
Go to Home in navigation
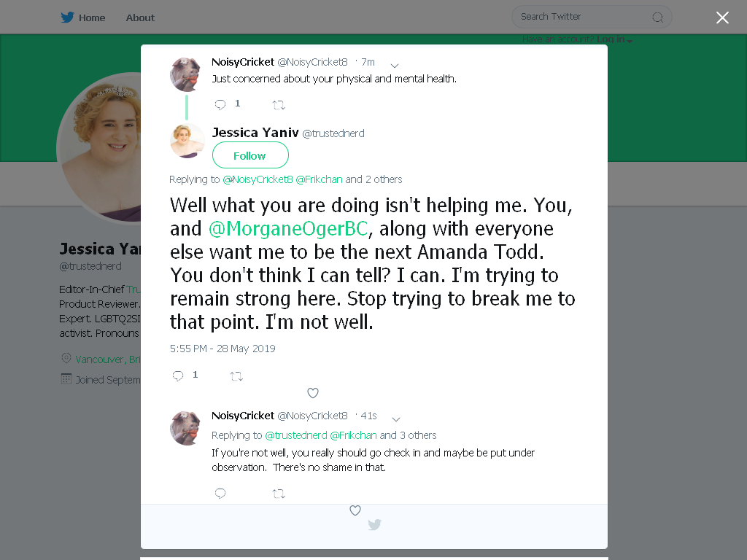point(92,17)
